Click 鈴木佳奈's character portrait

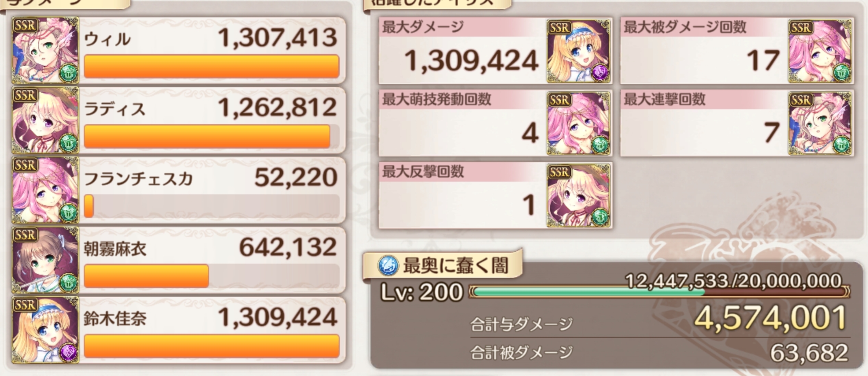[x=45, y=330]
